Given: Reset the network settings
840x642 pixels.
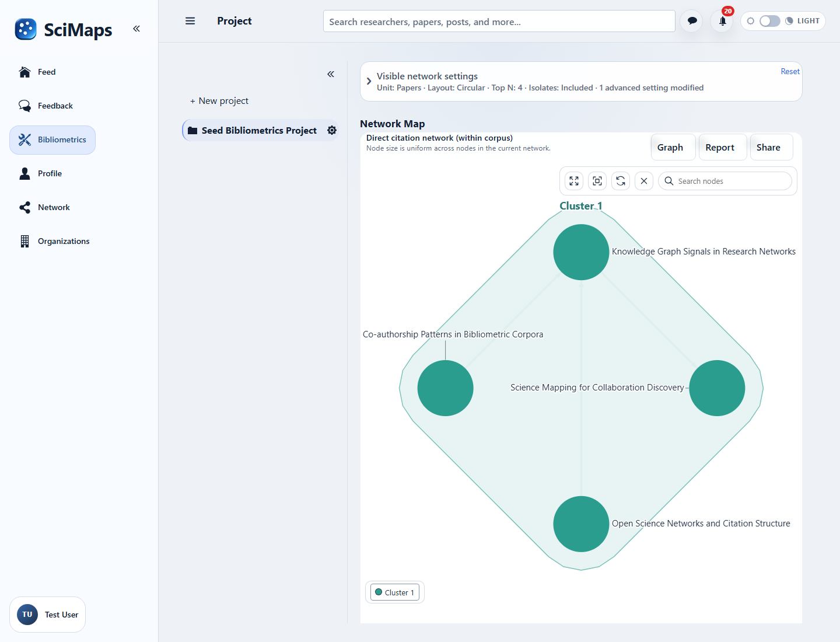Looking at the screenshot, I should pos(790,71).
